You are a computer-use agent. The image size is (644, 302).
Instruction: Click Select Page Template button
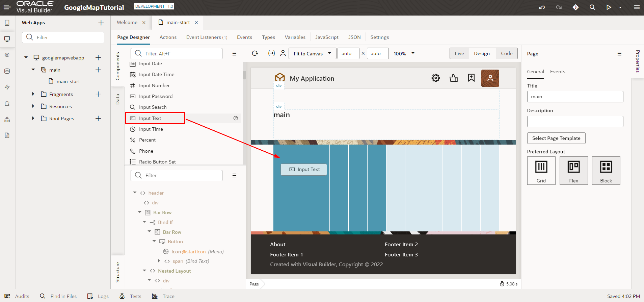[x=556, y=138]
